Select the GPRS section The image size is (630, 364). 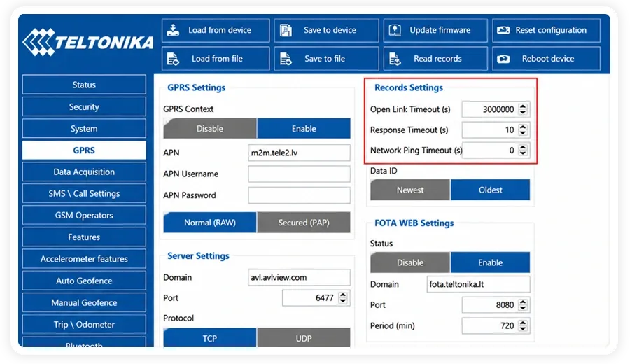click(84, 150)
